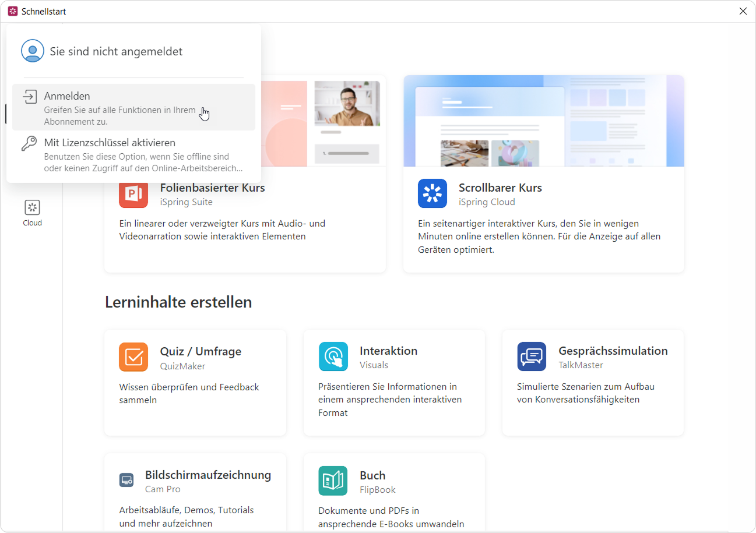Screen dimensions: 756x533
Task: Click the description starting "Ein linearer oder verzweigter Kurs"
Action: [222, 230]
